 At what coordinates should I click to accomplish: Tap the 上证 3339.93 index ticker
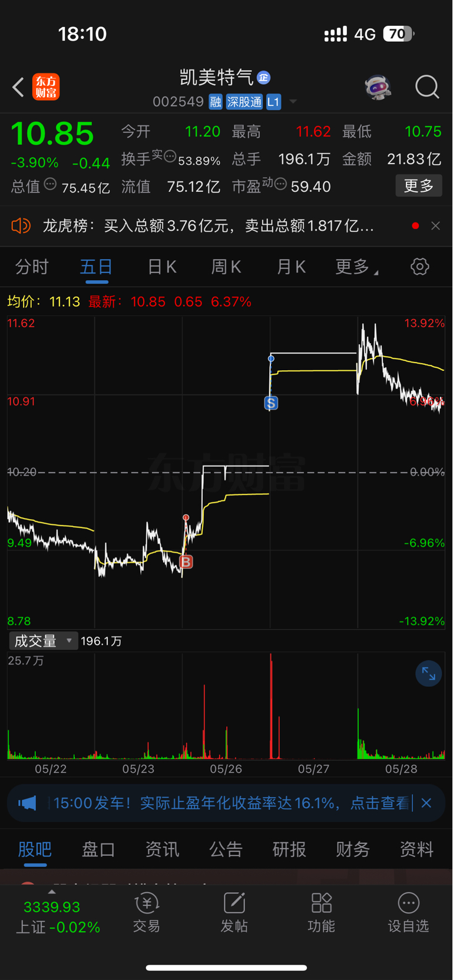tap(58, 917)
